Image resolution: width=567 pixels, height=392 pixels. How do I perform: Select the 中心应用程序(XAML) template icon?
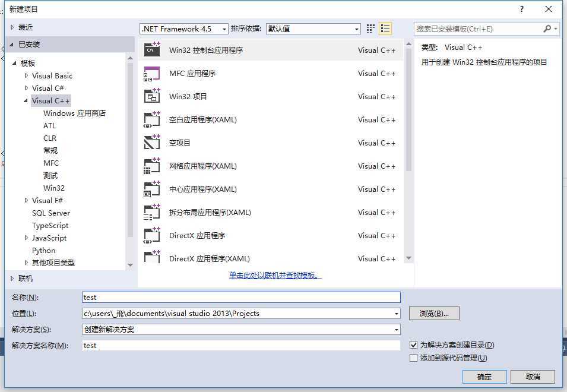pos(152,189)
